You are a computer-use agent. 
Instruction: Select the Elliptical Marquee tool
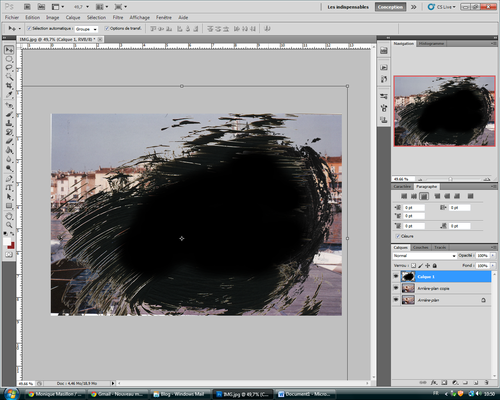pos(9,59)
